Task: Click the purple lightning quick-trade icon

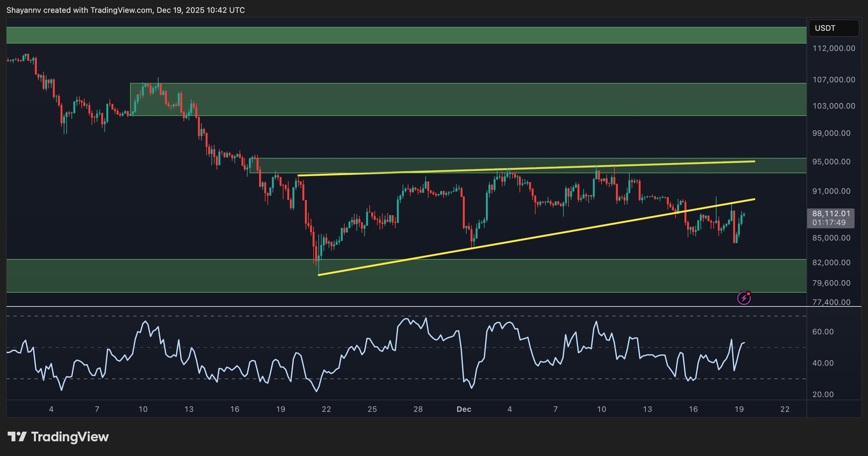Action: tap(744, 297)
